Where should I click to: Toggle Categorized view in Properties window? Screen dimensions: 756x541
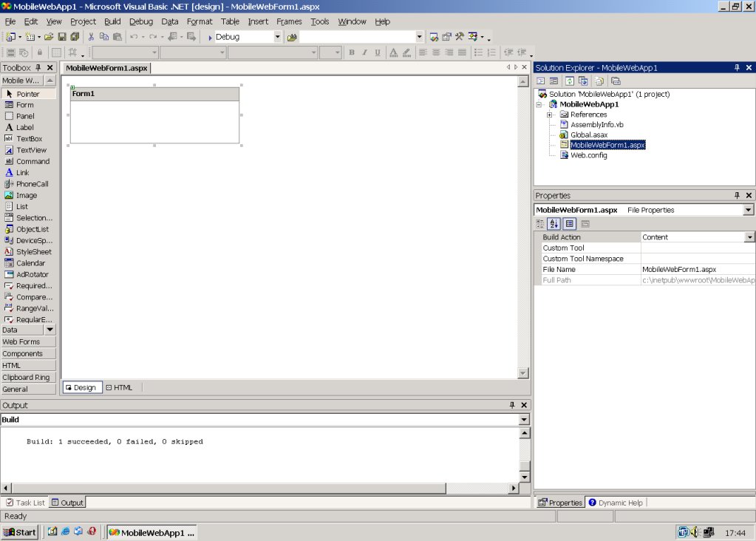pyautogui.click(x=540, y=224)
